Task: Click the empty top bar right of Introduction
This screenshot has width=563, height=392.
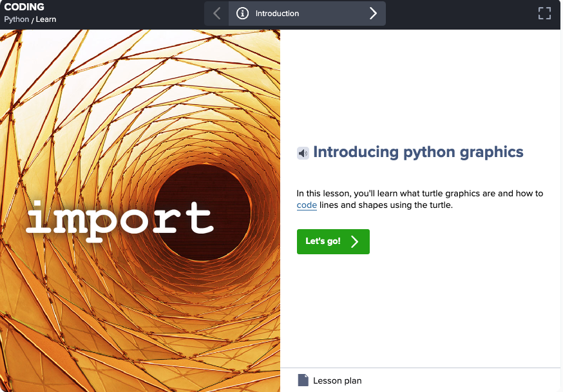Action: click(x=457, y=14)
